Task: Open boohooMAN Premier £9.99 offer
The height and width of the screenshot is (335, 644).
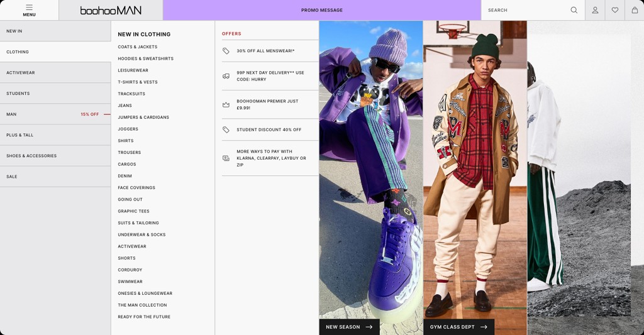Action: click(x=270, y=105)
